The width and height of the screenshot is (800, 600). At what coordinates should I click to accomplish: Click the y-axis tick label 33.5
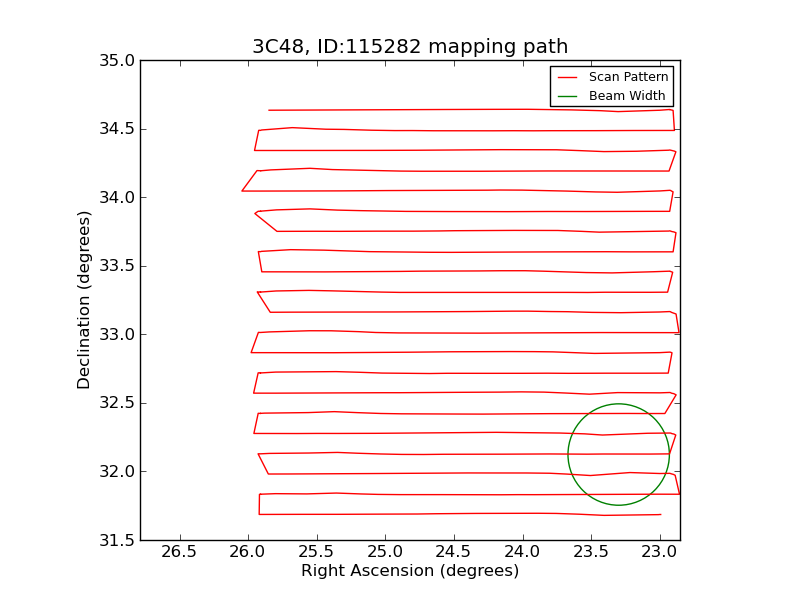point(117,266)
